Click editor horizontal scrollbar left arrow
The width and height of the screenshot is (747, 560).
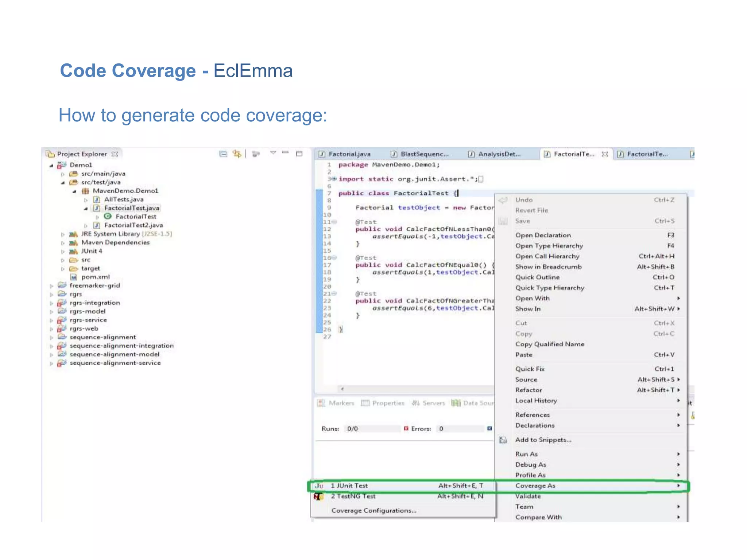click(x=342, y=389)
